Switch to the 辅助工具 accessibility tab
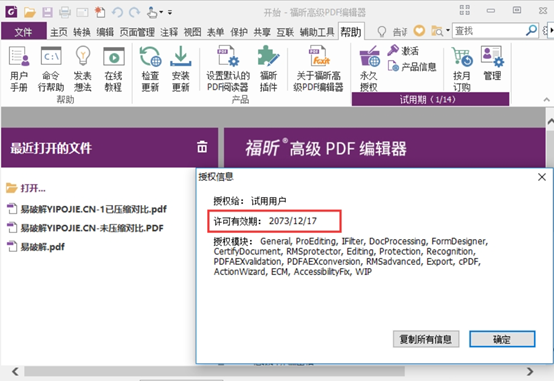This screenshot has width=554, height=381. point(317,32)
